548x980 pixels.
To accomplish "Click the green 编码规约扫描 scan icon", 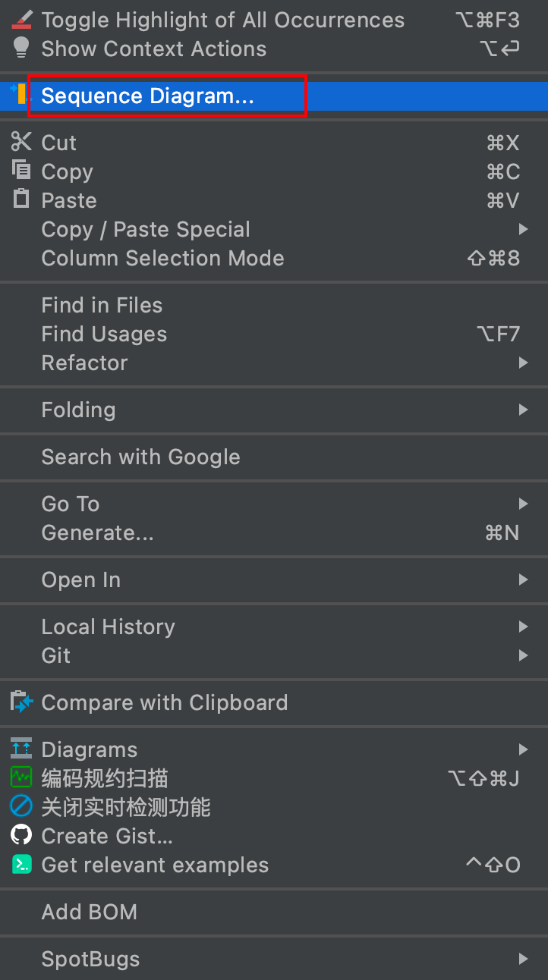I will [20, 777].
